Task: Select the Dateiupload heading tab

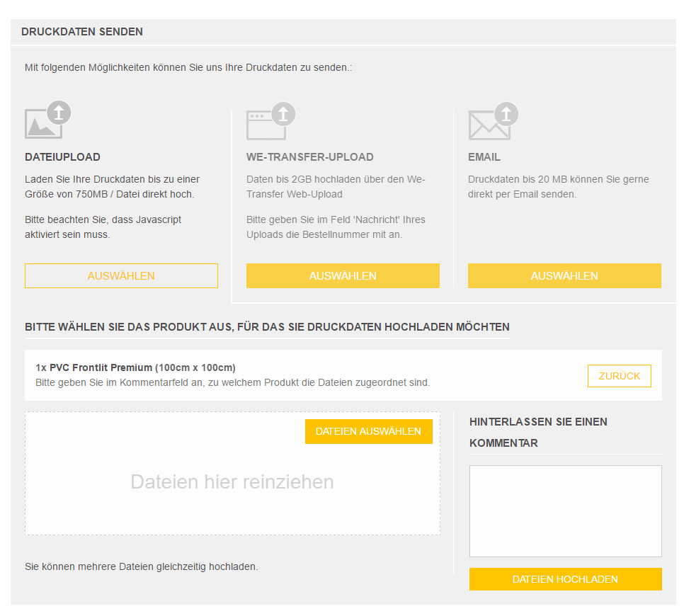Action: (62, 157)
